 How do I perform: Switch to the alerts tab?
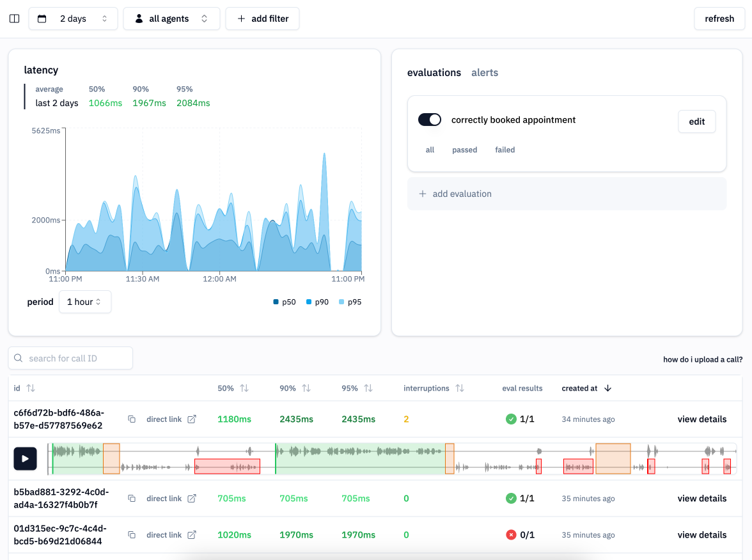point(485,73)
